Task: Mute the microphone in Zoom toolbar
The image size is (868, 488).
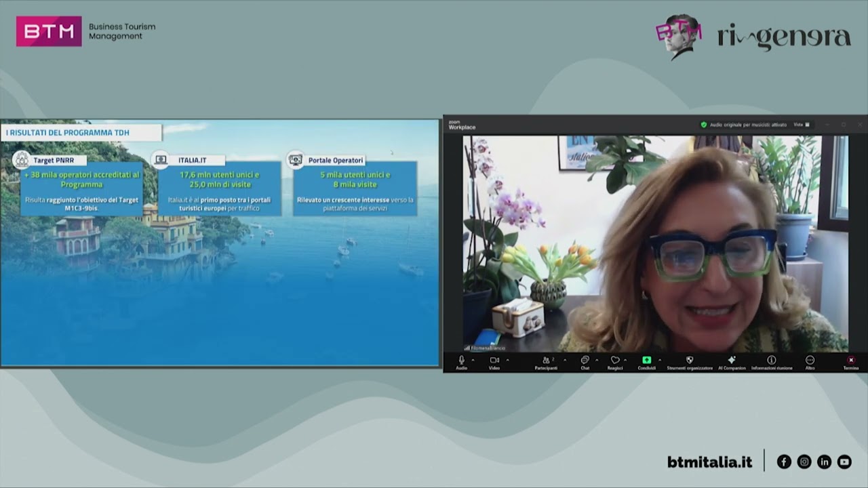Action: (x=461, y=362)
